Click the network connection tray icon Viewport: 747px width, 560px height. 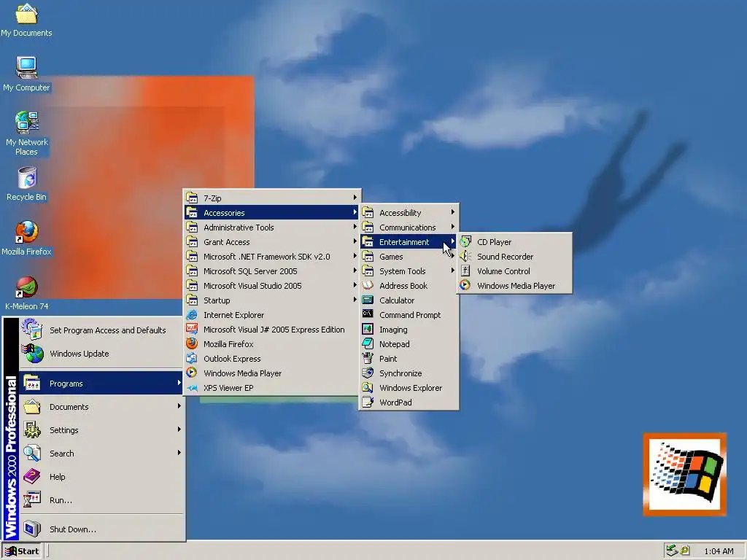pos(672,551)
